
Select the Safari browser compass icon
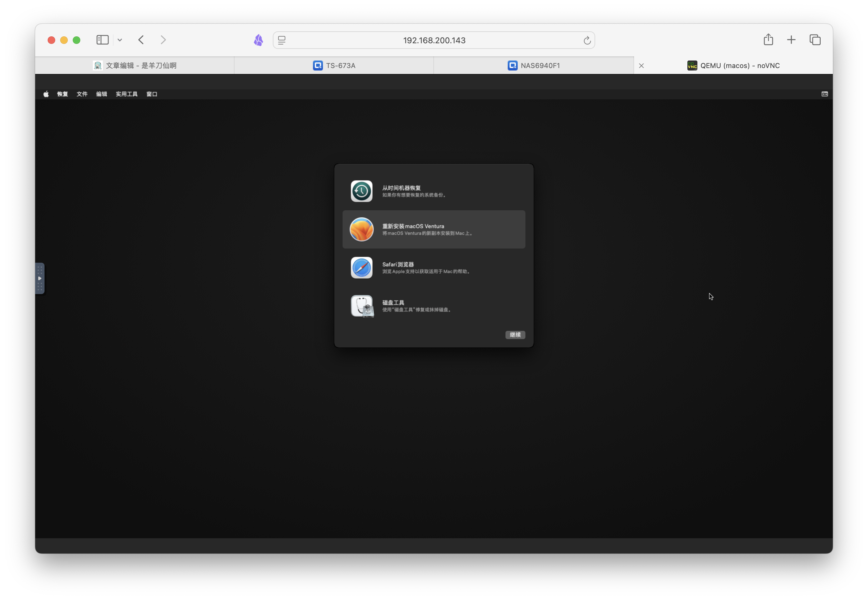[362, 268]
